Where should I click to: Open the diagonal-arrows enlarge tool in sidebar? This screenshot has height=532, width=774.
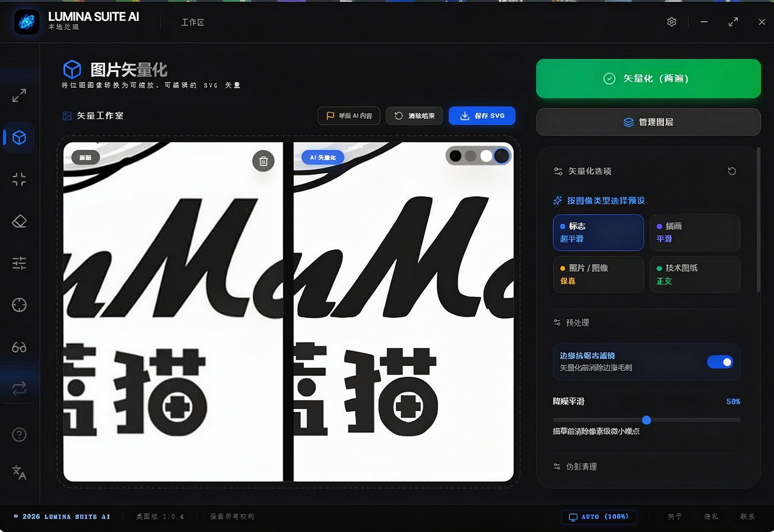click(19, 95)
